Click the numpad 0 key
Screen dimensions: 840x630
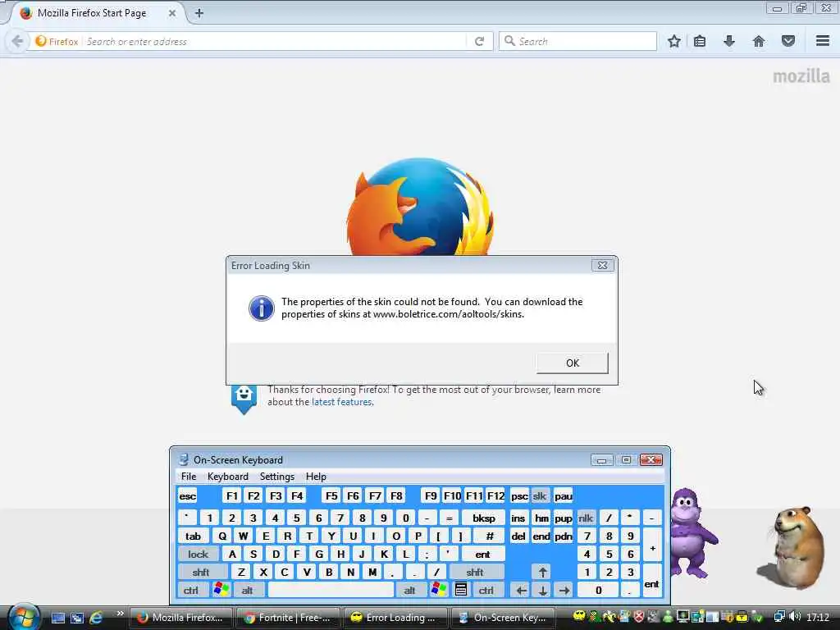click(x=598, y=591)
